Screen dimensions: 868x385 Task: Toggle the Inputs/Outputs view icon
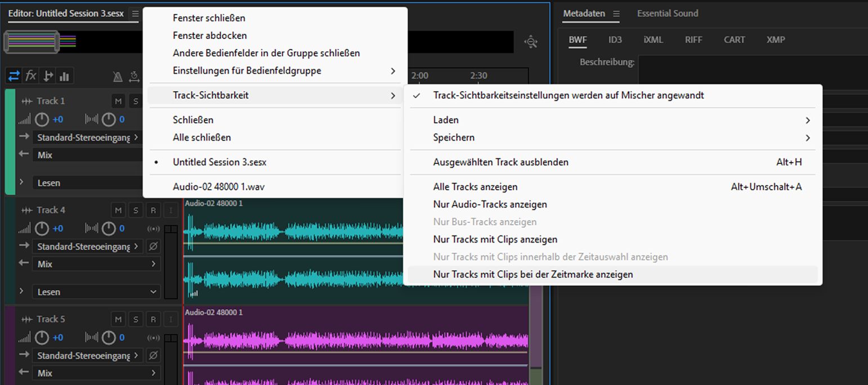(x=14, y=76)
